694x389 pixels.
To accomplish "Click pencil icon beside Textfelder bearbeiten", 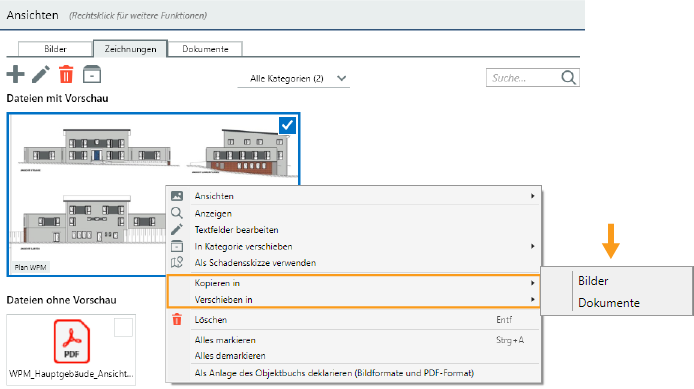I will pyautogui.click(x=177, y=230).
